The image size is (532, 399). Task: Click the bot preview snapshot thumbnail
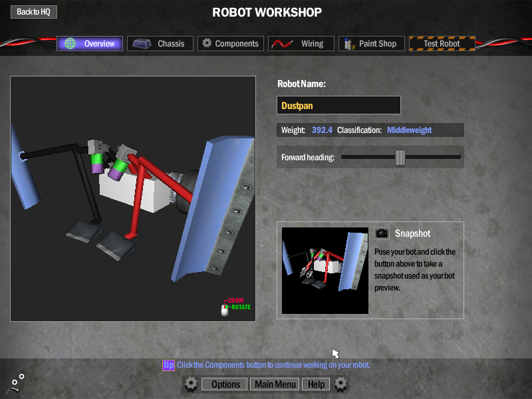325,271
